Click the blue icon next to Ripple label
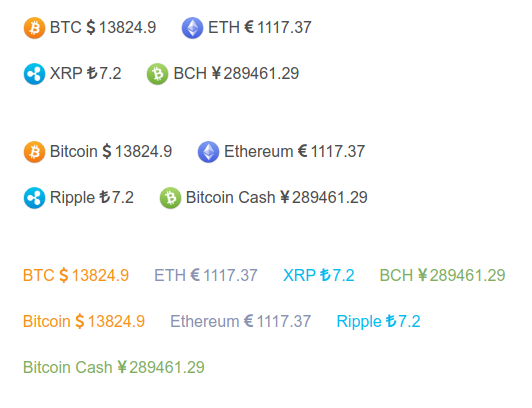 click(34, 198)
